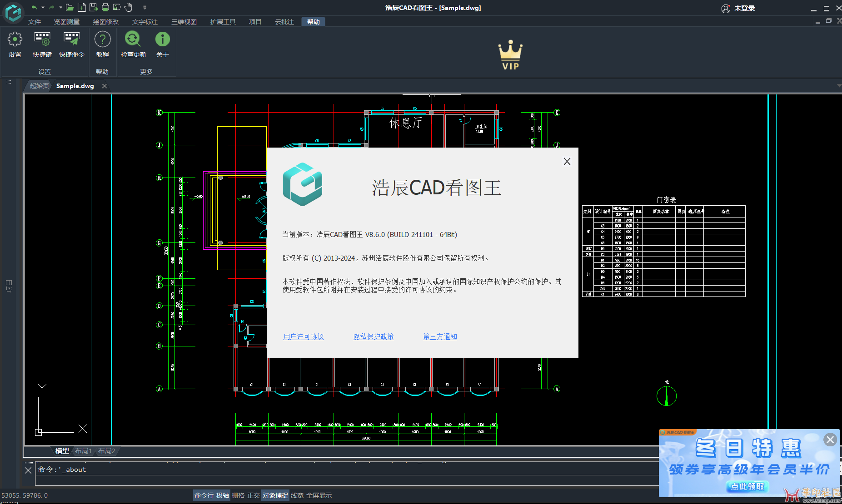
Task: Select the 帮助 ribbon tab
Action: [313, 22]
